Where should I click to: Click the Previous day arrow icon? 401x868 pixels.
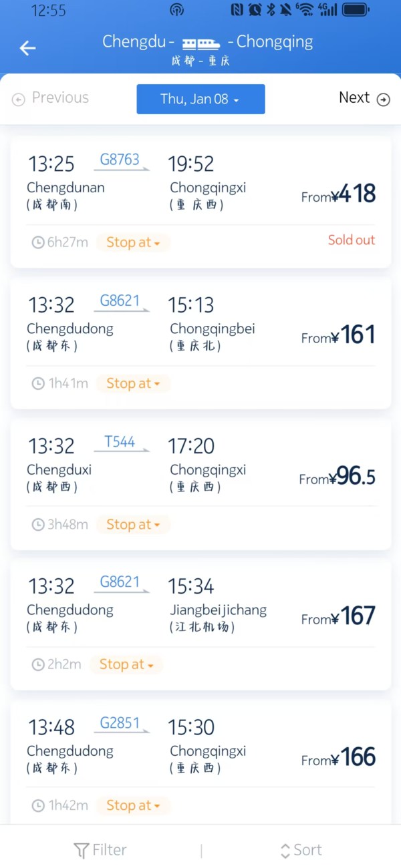(19, 99)
